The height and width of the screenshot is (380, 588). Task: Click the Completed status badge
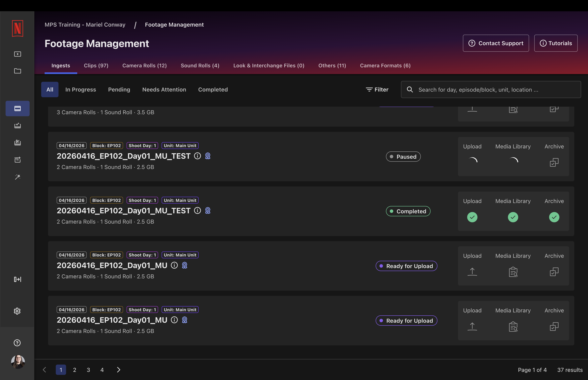408,211
